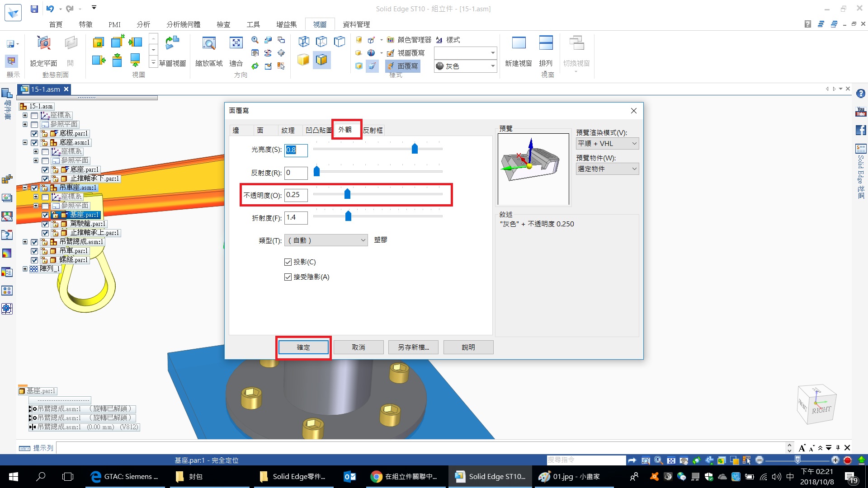Open 新建視窗 new window

point(519,51)
